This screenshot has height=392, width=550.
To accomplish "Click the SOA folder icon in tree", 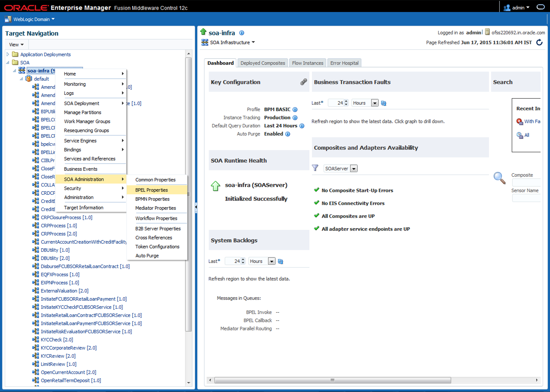I will pos(15,63).
